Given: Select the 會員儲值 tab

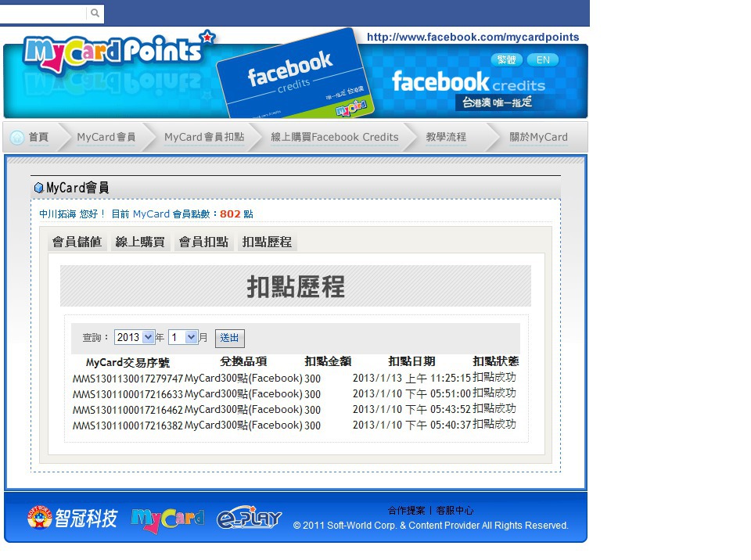Looking at the screenshot, I should click(x=77, y=242).
